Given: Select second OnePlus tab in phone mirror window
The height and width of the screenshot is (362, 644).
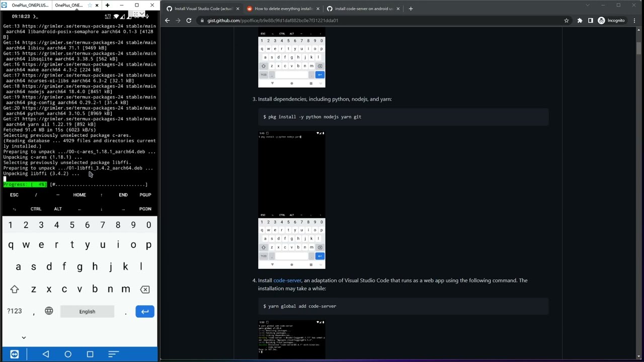Looking at the screenshot, I should pos(69,5).
